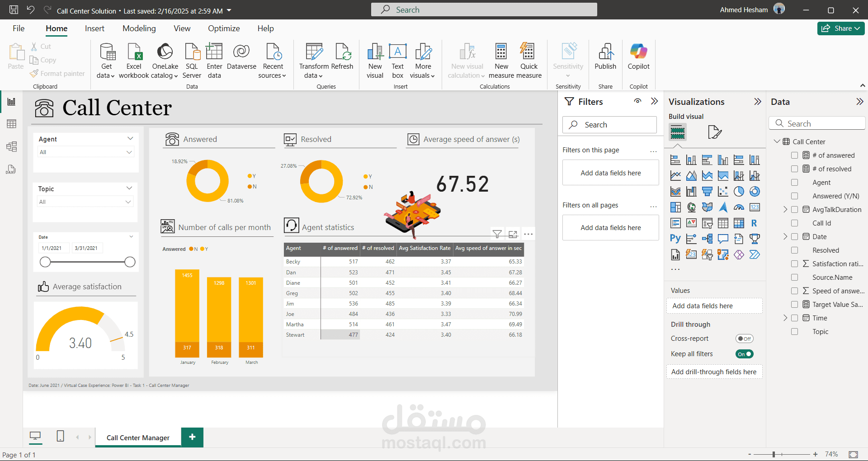868x461 pixels.
Task: Open Copilot from the ribbon
Action: [639, 57]
